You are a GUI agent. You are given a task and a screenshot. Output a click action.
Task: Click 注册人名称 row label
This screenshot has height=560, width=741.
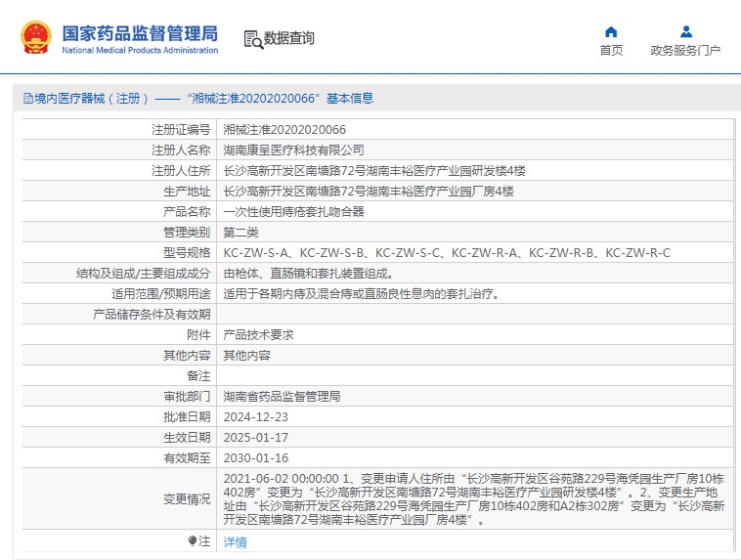(181, 151)
